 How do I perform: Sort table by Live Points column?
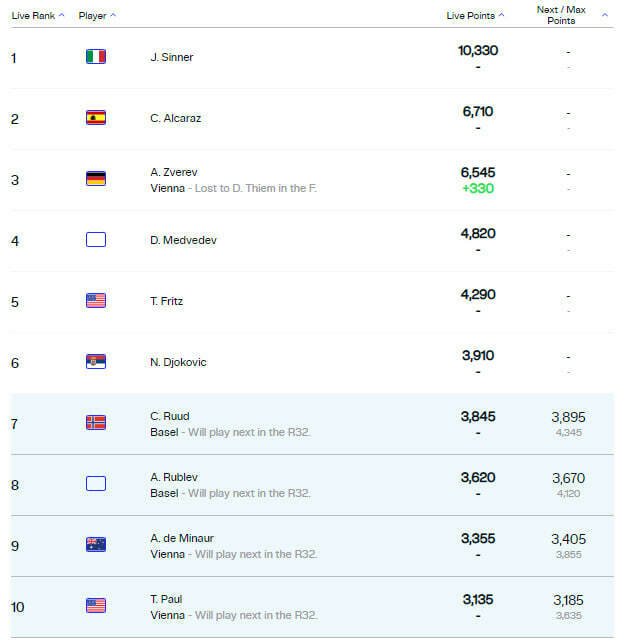coord(475,16)
